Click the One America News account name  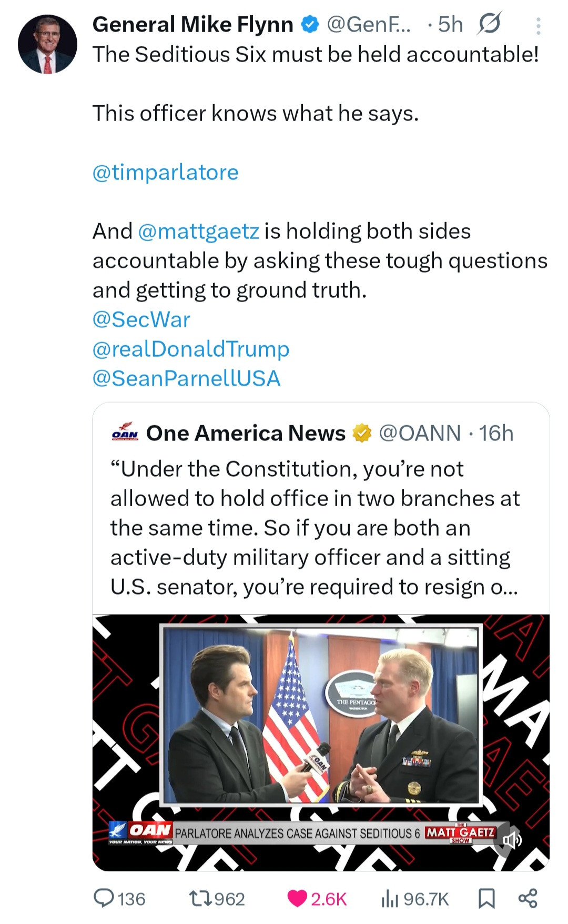(246, 433)
